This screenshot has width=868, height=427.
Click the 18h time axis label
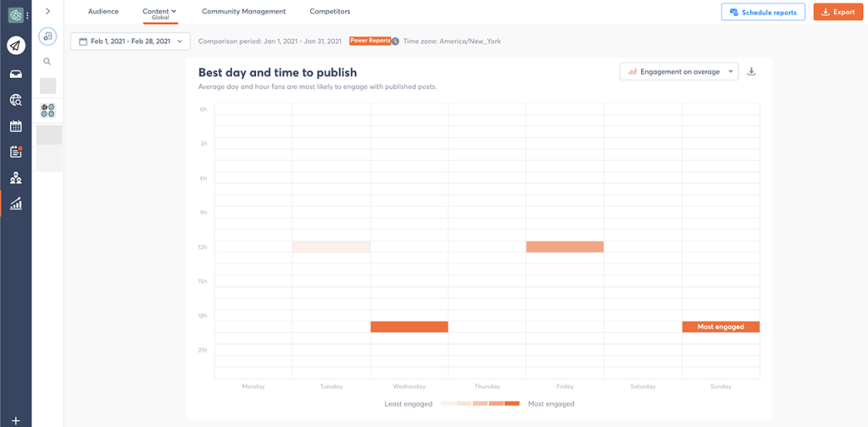(203, 316)
